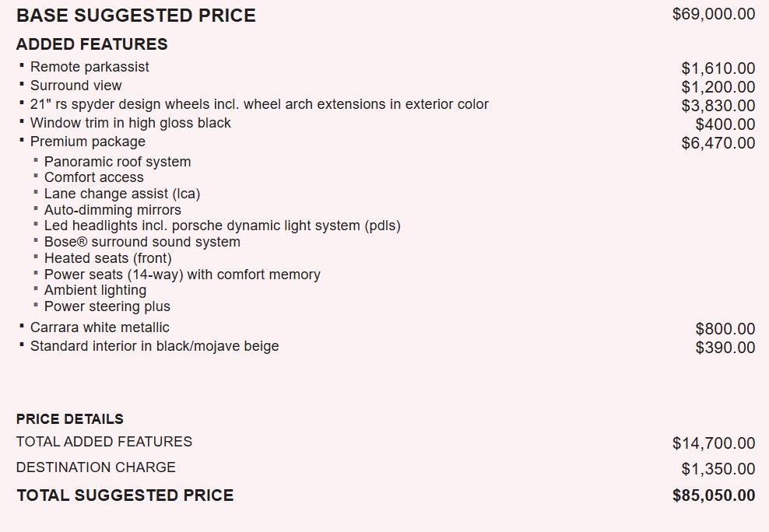Select Standard interior in black/mojave beige
The image size is (769, 532).
[x=154, y=346]
